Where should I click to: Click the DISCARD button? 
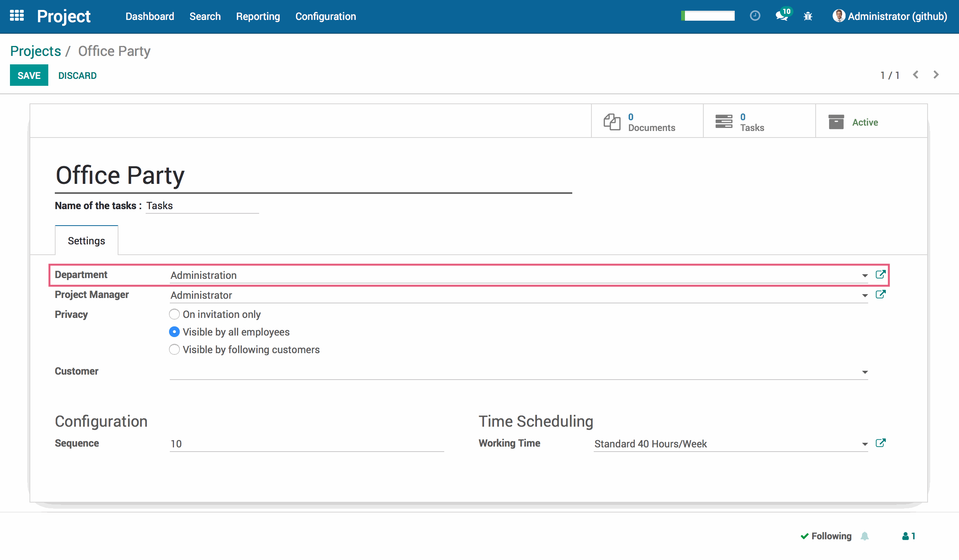[77, 75]
